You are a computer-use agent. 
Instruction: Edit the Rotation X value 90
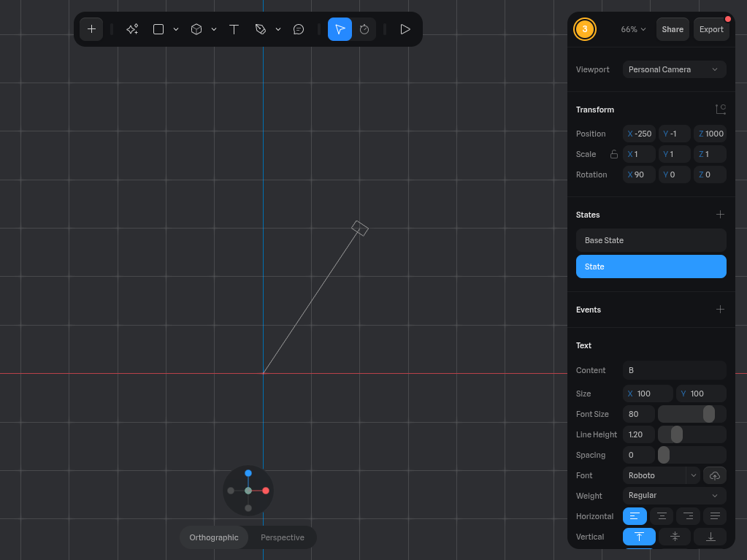point(640,174)
